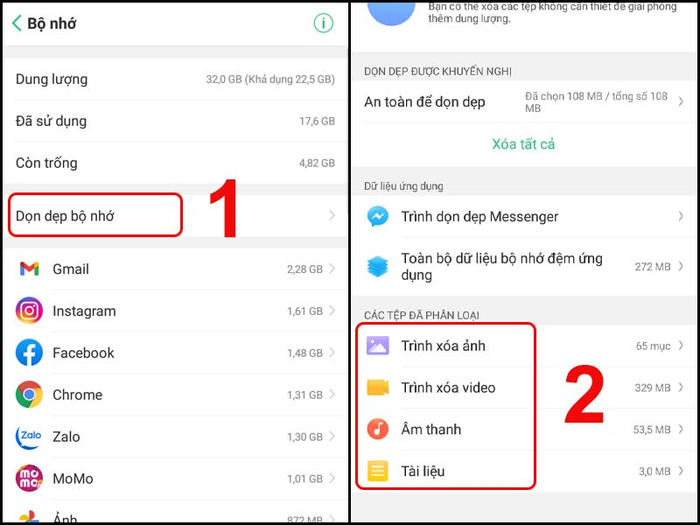This screenshot has width=700, height=525.
Task: Open chevron beside 272 MB cache data
Action: point(681,267)
